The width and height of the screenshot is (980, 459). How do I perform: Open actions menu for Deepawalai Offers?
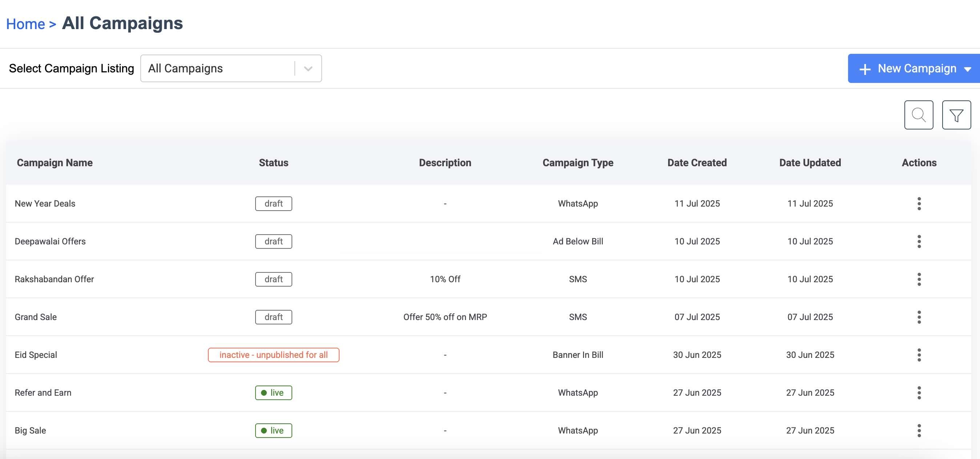coord(919,241)
